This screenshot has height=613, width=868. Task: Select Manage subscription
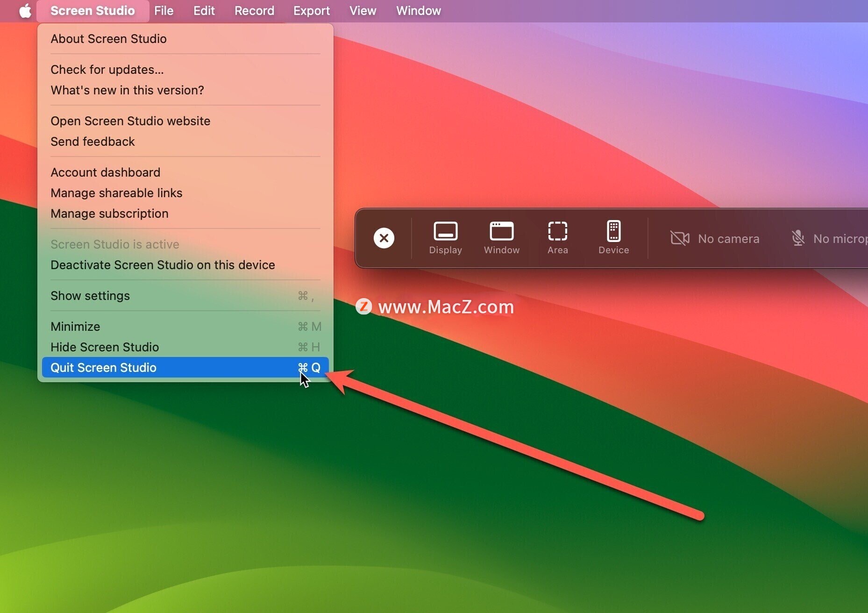185,214
